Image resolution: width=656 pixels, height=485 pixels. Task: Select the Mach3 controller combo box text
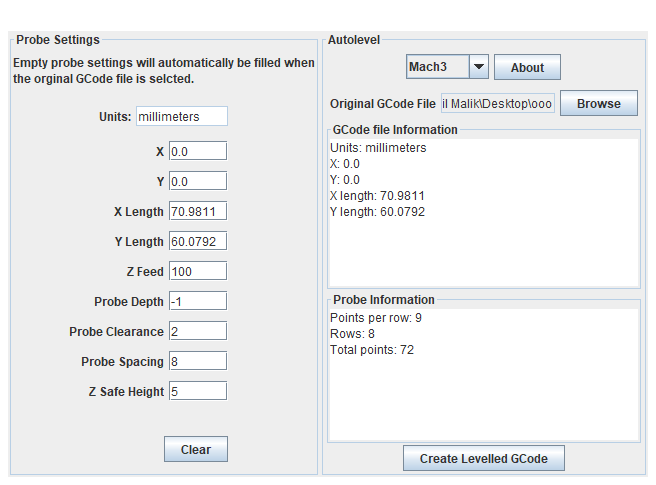pyautogui.click(x=437, y=67)
